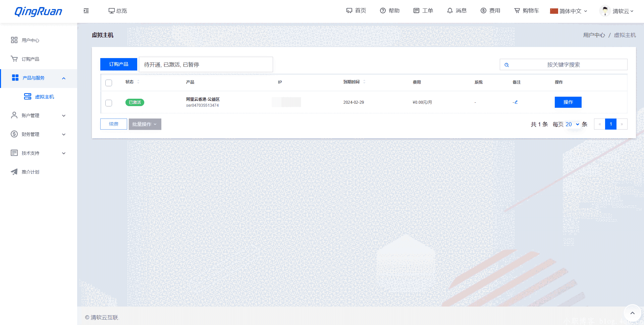Open 总览 overview in top bar
This screenshot has width=644, height=325.
pyautogui.click(x=118, y=11)
